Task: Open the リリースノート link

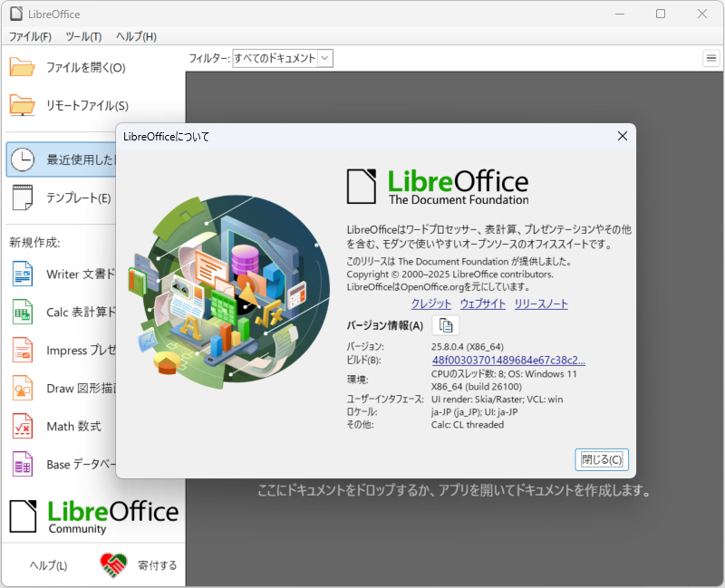Action: 540,304
